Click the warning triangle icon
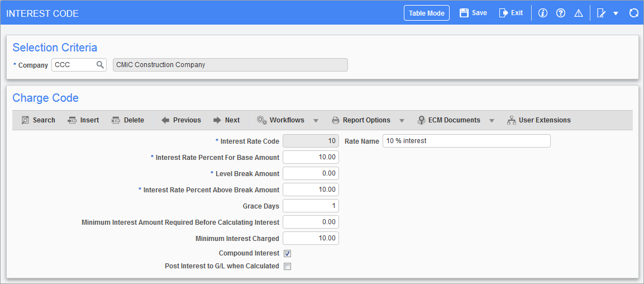The image size is (644, 284). pos(579,13)
